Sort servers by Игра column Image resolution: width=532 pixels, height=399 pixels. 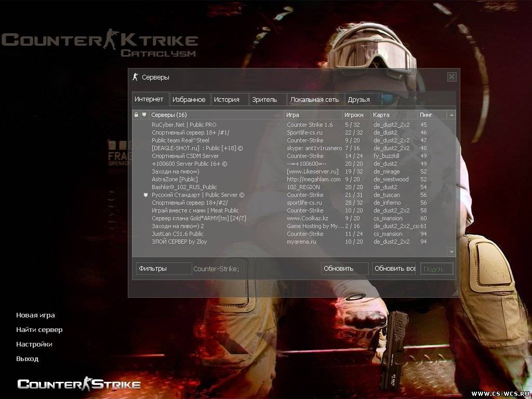pos(313,115)
